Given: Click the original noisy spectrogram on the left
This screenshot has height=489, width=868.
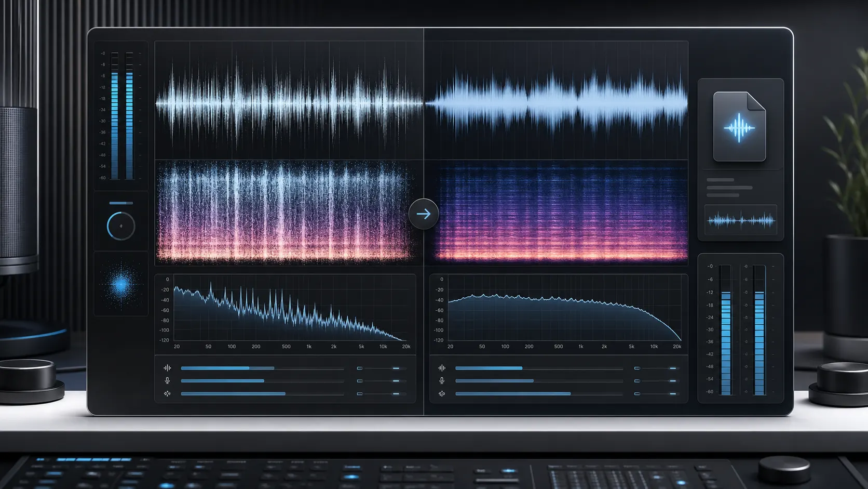Looking at the screenshot, I should [x=289, y=212].
